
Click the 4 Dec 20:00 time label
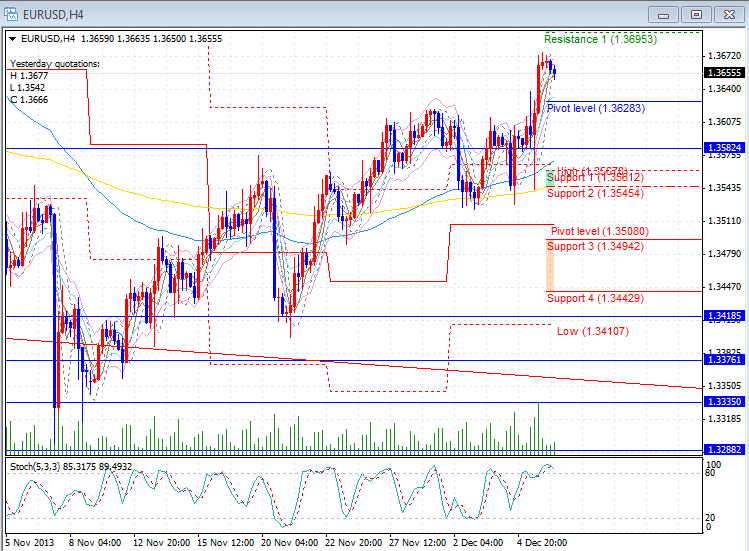(542, 543)
